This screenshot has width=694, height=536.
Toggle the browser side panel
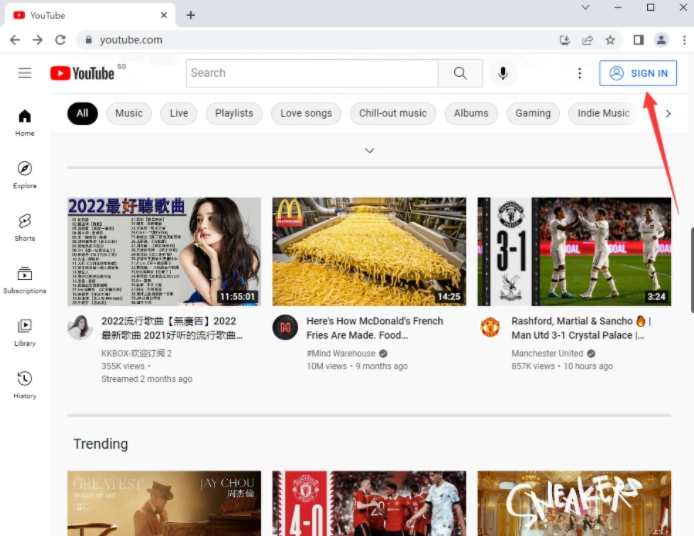point(638,40)
